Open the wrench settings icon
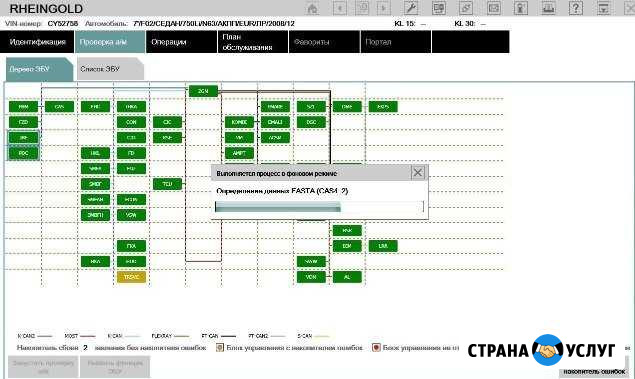The width and height of the screenshot is (635, 379). pyautogui.click(x=411, y=8)
